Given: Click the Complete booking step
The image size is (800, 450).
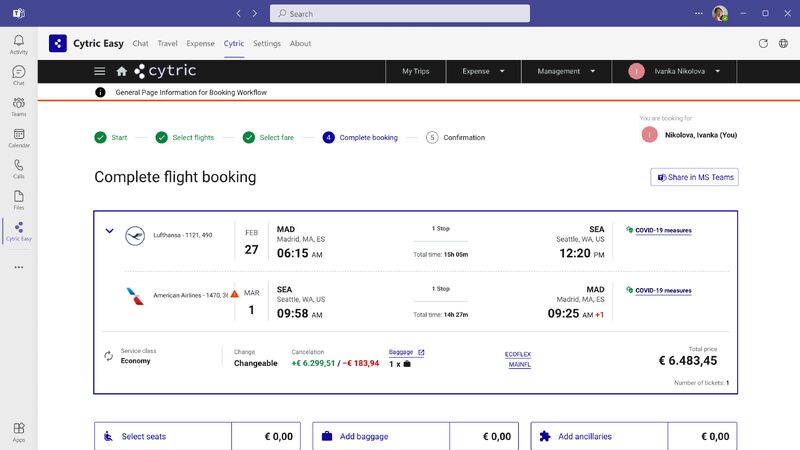Looking at the screenshot, I should tap(360, 137).
